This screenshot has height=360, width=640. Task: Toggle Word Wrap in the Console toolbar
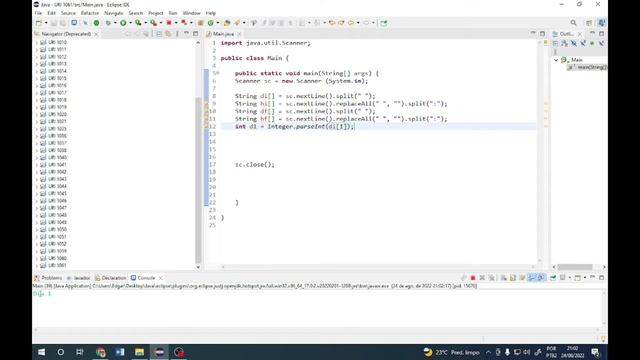coord(522,278)
